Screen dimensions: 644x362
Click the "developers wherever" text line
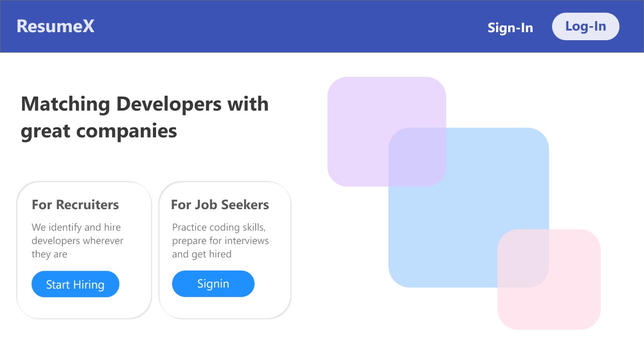pyautogui.click(x=77, y=241)
